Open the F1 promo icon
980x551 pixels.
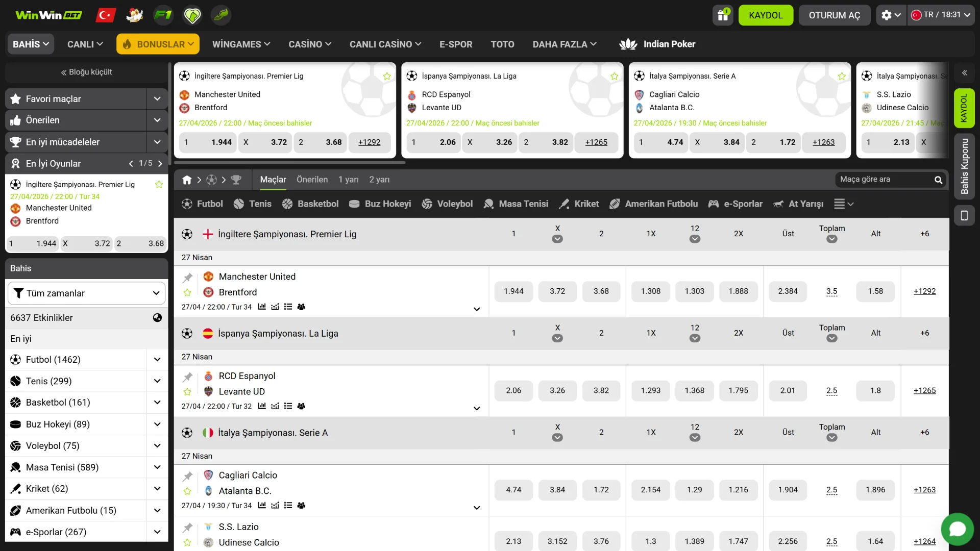(163, 15)
